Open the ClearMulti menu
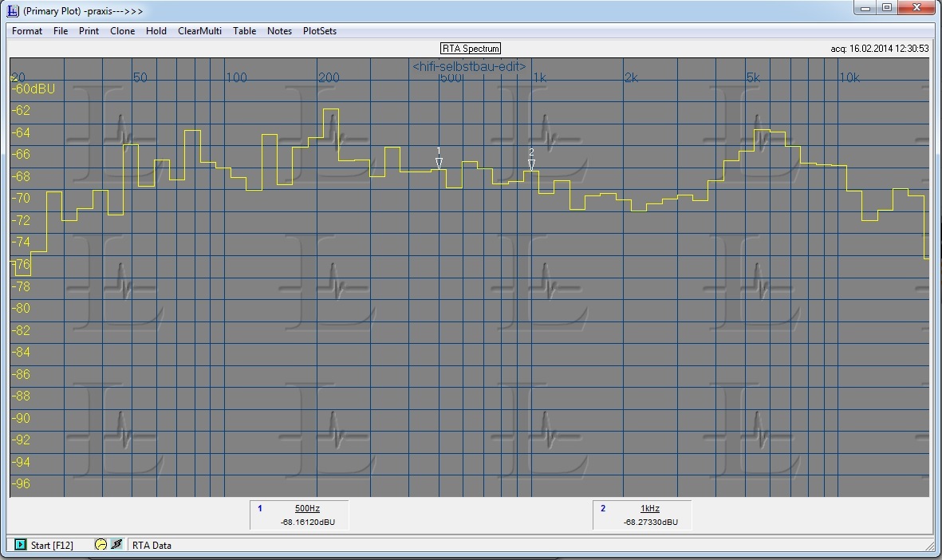This screenshot has height=560, width=942. click(x=199, y=31)
